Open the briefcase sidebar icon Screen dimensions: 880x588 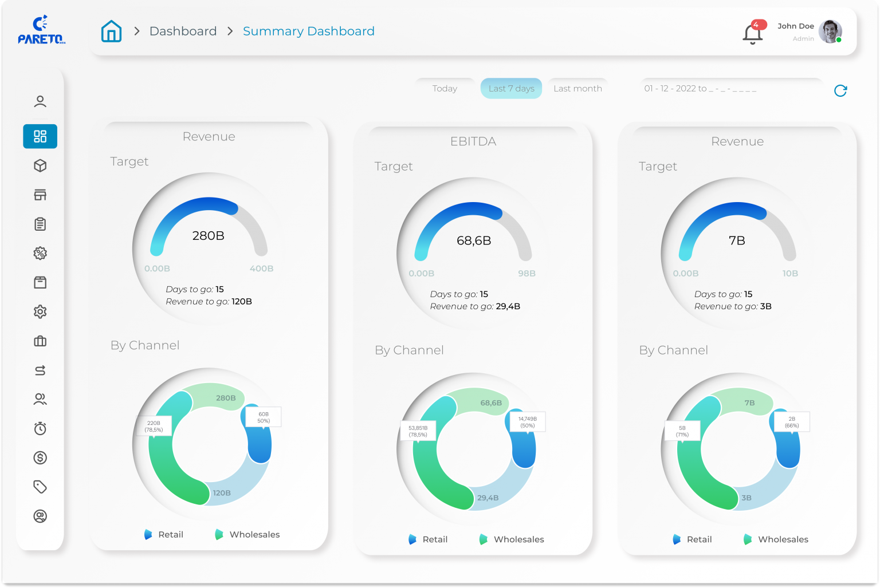pyautogui.click(x=40, y=341)
